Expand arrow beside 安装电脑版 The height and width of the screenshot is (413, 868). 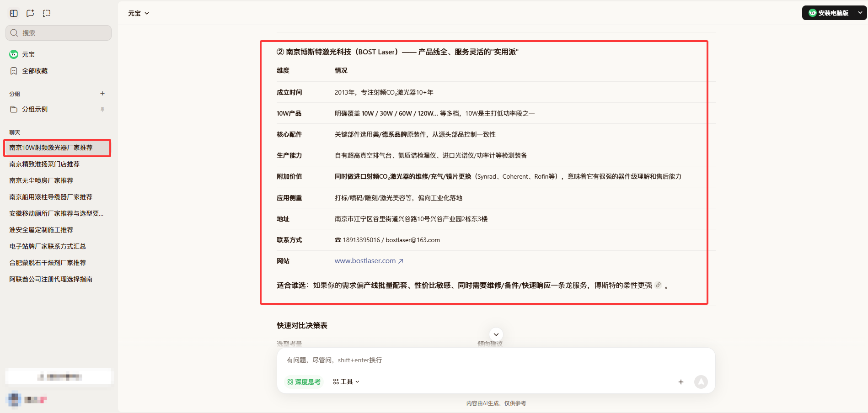click(860, 13)
